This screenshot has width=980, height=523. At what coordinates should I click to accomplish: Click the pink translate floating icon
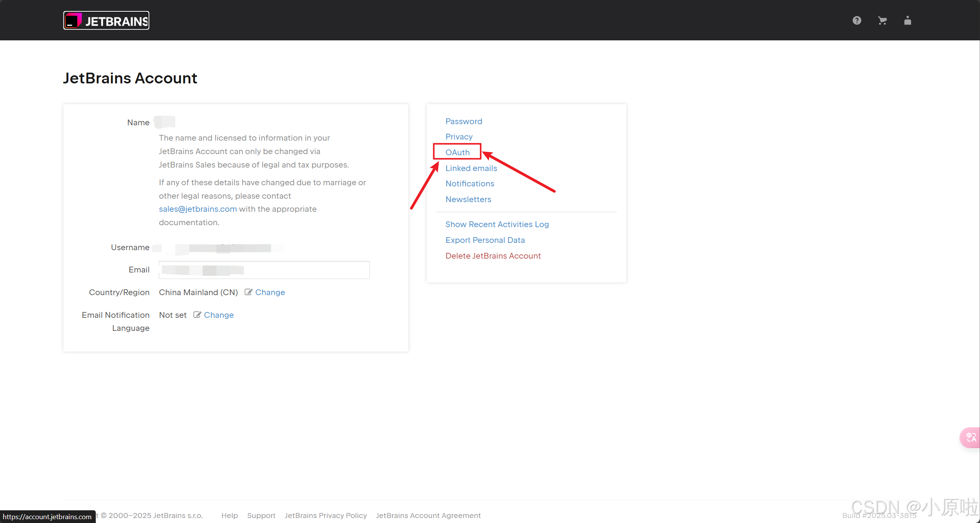(970, 437)
